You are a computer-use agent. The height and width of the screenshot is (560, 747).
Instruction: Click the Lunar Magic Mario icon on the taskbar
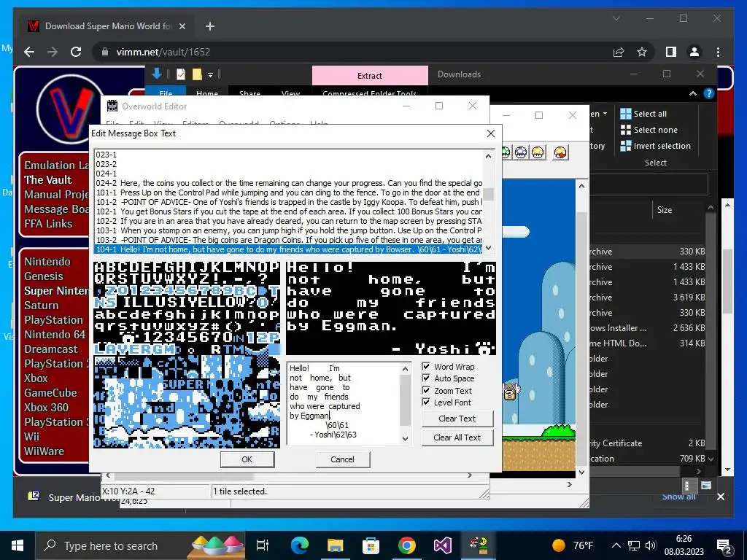(x=479, y=545)
